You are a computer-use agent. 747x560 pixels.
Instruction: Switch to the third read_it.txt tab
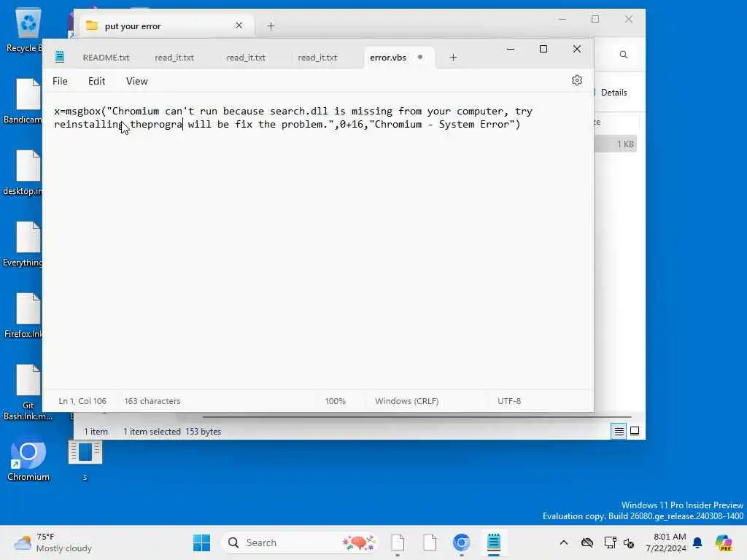pyautogui.click(x=317, y=58)
